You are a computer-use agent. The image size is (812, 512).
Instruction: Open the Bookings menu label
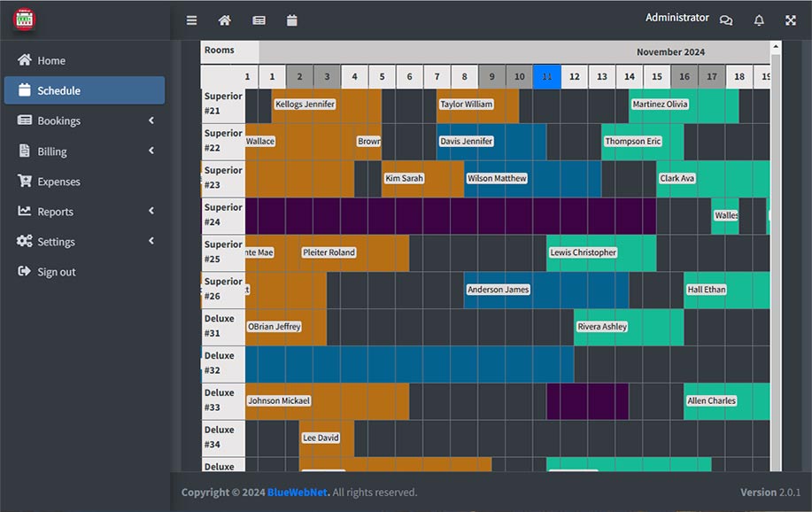59,120
